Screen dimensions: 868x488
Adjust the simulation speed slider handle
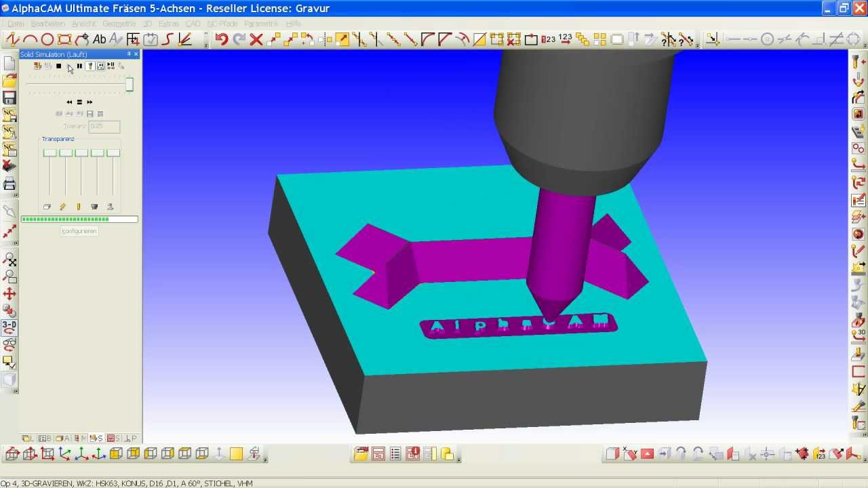tap(130, 85)
